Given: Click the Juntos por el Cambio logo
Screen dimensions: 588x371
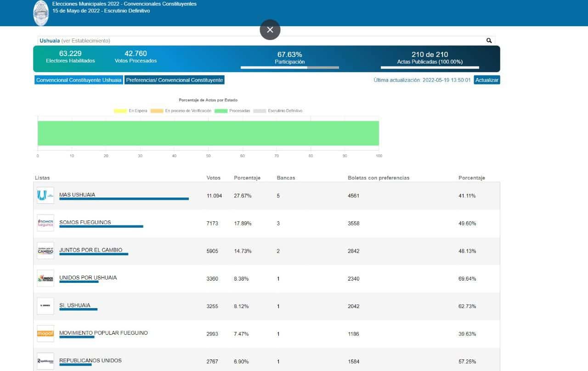Looking at the screenshot, I should 45,251.
